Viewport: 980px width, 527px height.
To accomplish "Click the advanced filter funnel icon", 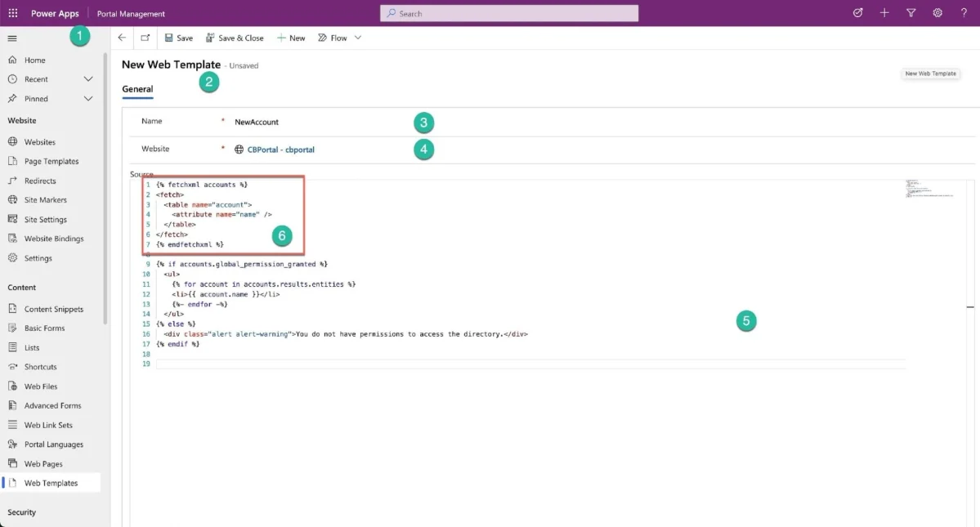I will click(911, 13).
